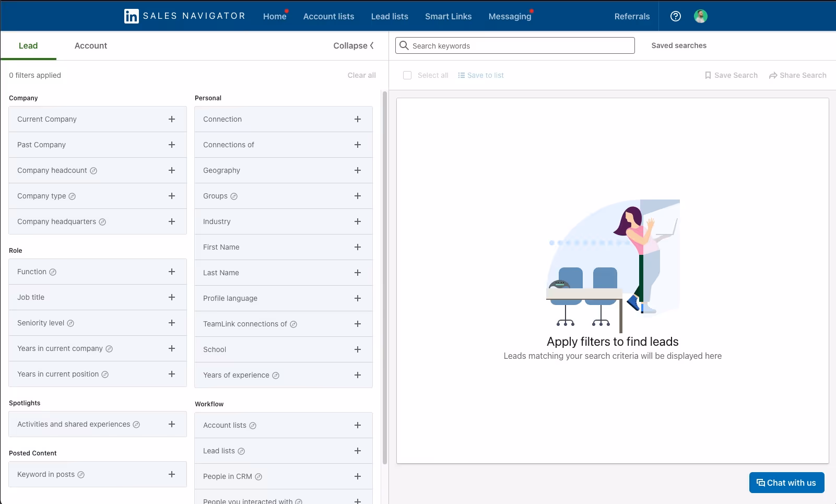Screen dimensions: 836x504
Task: Tick the Select all checkbox
Action: 407,75
